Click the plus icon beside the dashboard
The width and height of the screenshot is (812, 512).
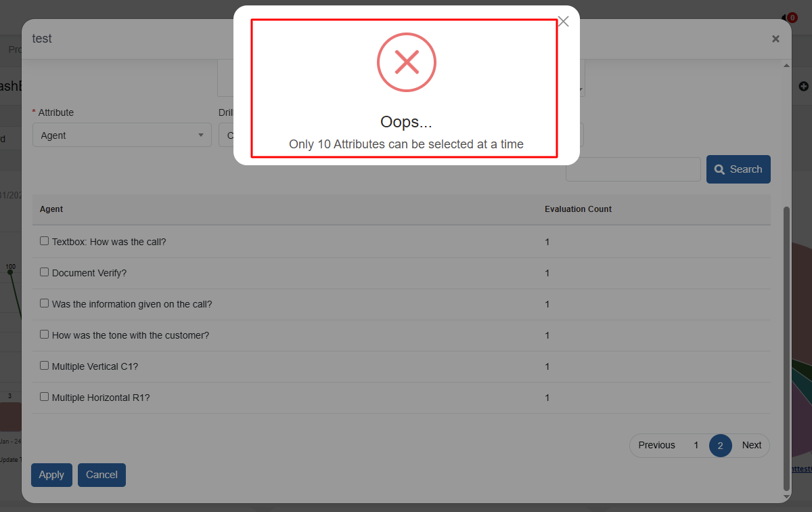point(804,86)
